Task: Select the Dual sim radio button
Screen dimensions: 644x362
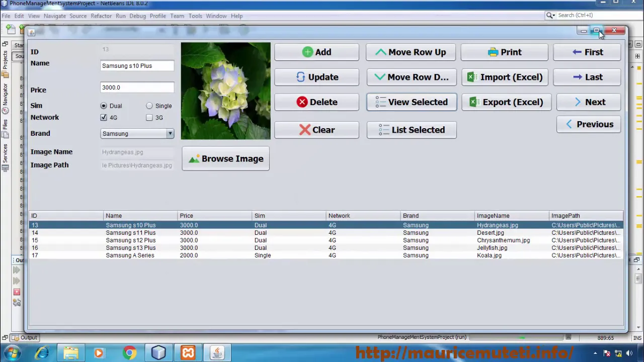Action: (104, 106)
